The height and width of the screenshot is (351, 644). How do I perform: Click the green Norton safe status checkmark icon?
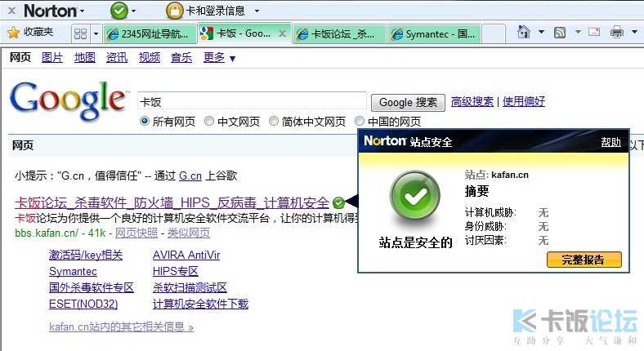119,11
